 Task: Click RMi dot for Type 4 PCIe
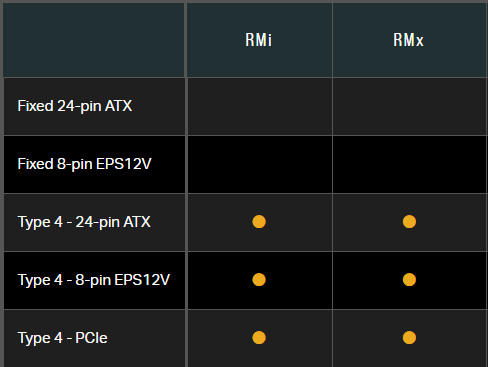[x=259, y=338]
